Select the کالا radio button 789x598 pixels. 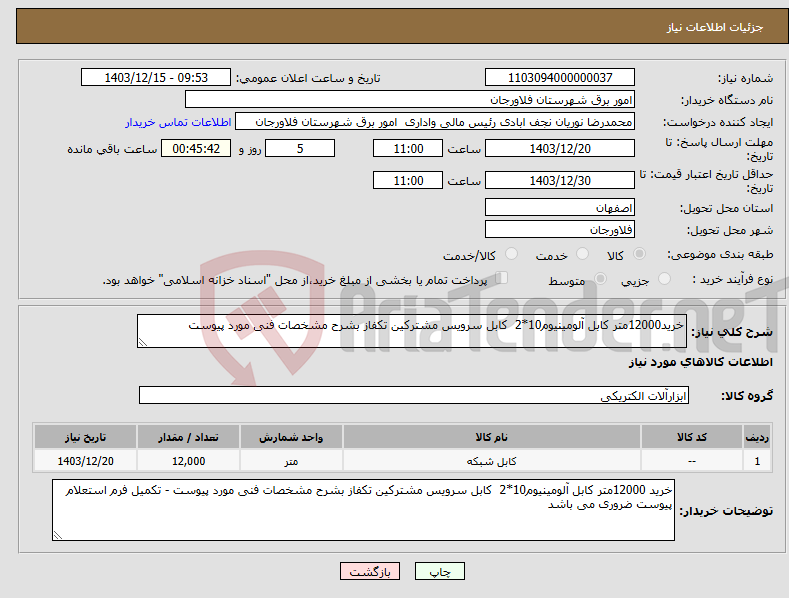(x=639, y=254)
